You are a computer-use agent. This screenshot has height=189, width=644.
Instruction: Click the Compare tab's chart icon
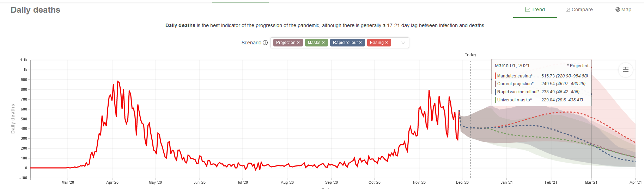pyautogui.click(x=568, y=10)
